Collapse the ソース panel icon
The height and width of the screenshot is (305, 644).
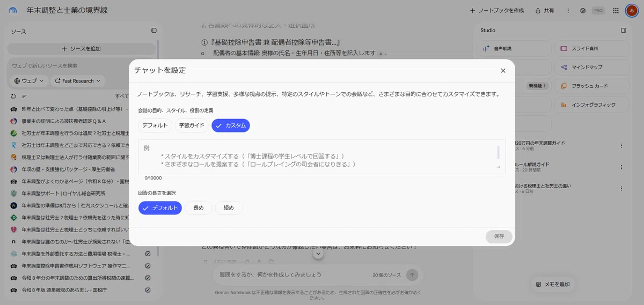point(154,31)
